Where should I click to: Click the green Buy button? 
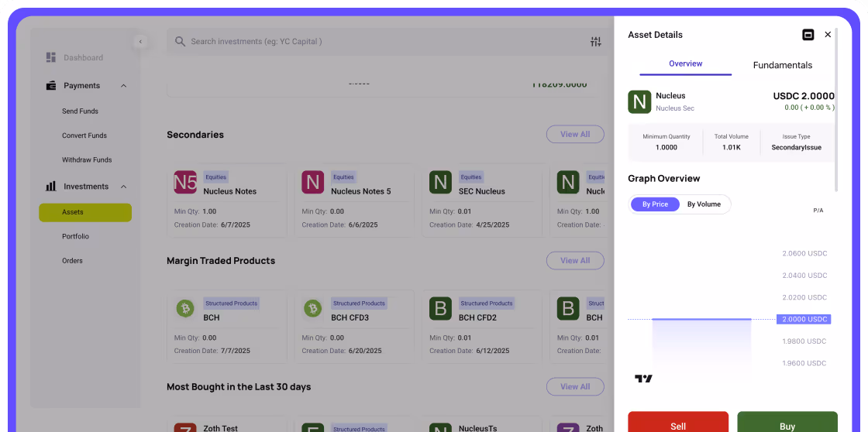coord(787,423)
